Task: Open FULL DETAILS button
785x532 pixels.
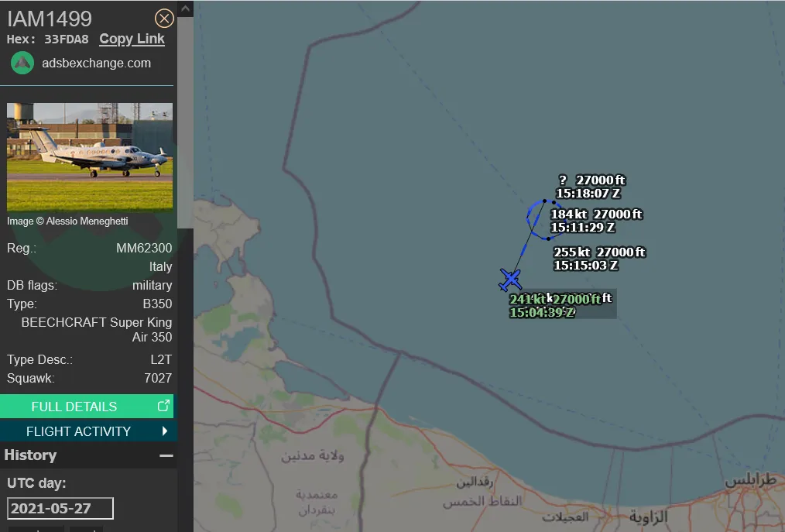Action: tap(87, 407)
